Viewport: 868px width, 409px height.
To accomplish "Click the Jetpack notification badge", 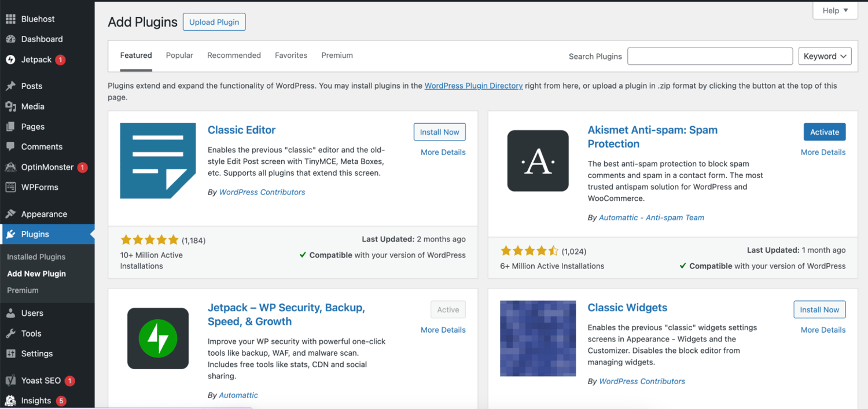I will pyautogui.click(x=61, y=60).
